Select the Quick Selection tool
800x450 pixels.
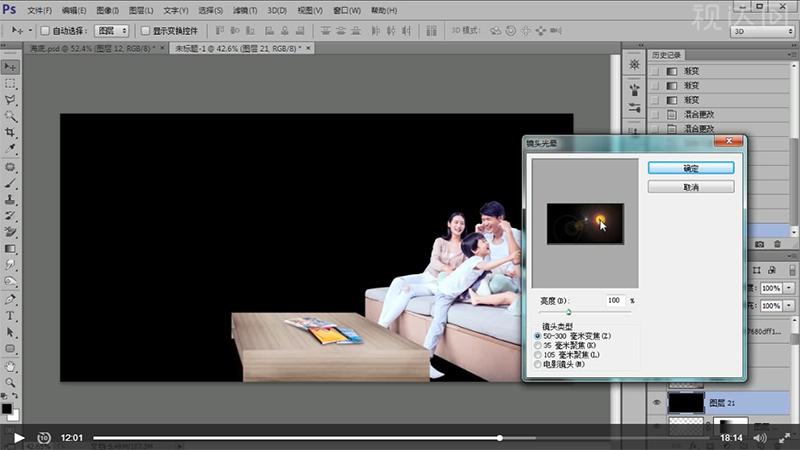pos(10,116)
